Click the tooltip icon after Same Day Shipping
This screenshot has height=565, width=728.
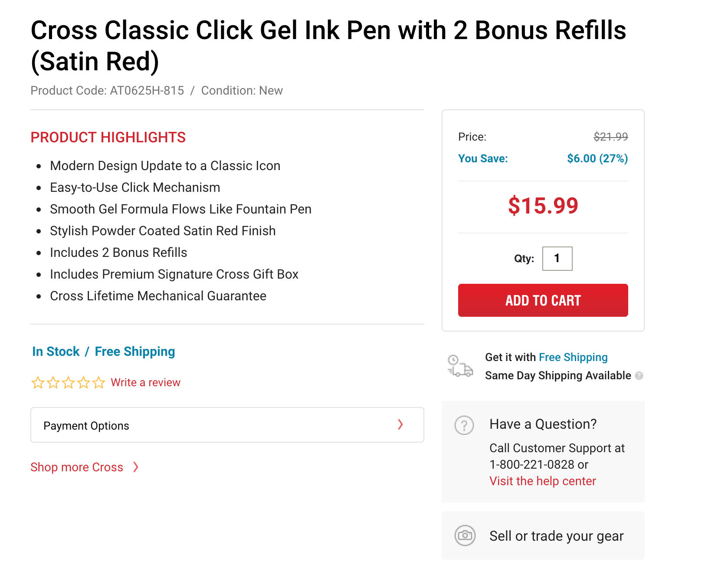click(639, 376)
